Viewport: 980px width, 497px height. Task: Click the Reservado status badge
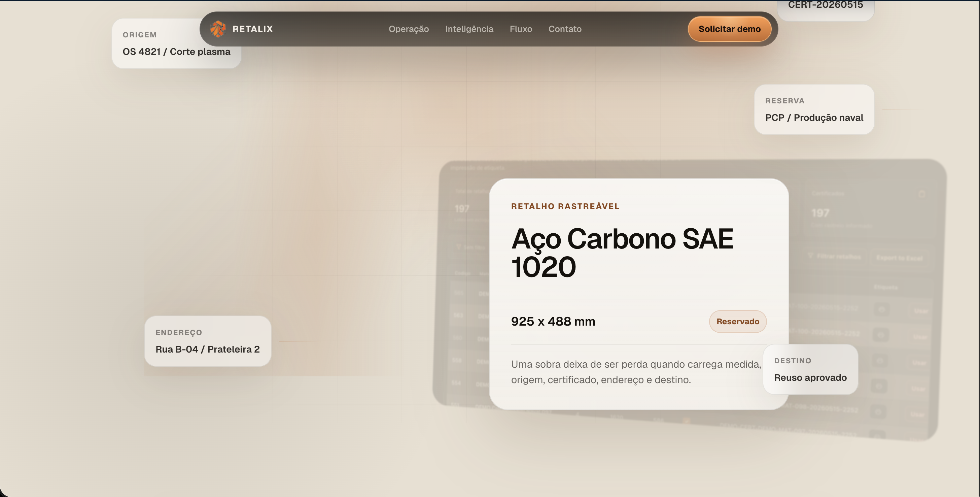pyautogui.click(x=738, y=322)
